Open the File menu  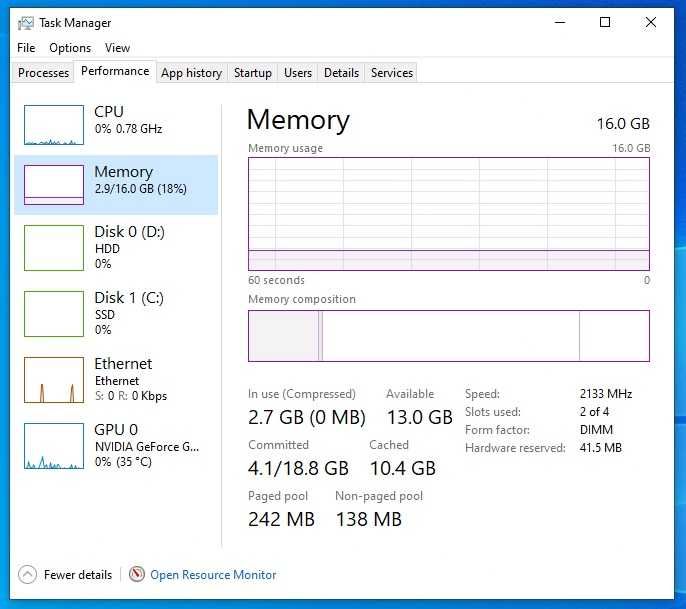pos(26,48)
